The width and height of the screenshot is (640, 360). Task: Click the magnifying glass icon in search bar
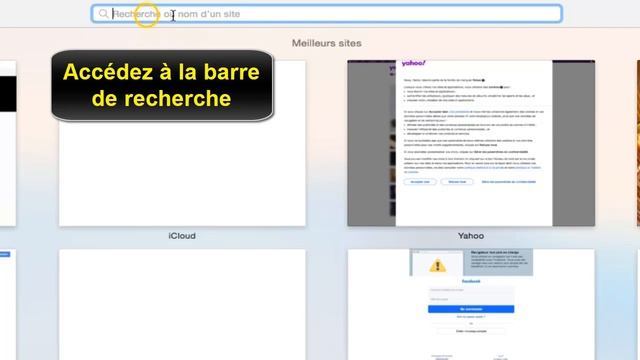tap(103, 14)
